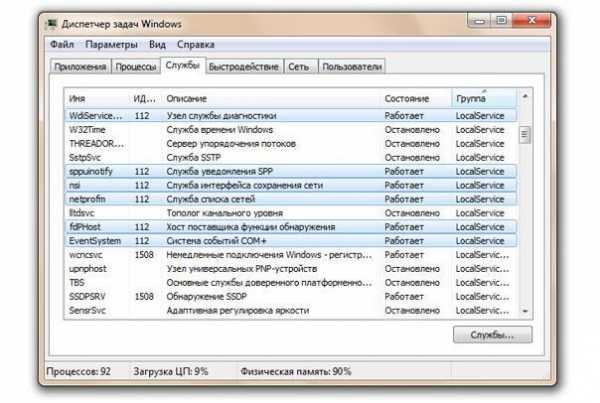This screenshot has width=600, height=403.
Task: Select the sppuinotify service row
Action: [291, 171]
